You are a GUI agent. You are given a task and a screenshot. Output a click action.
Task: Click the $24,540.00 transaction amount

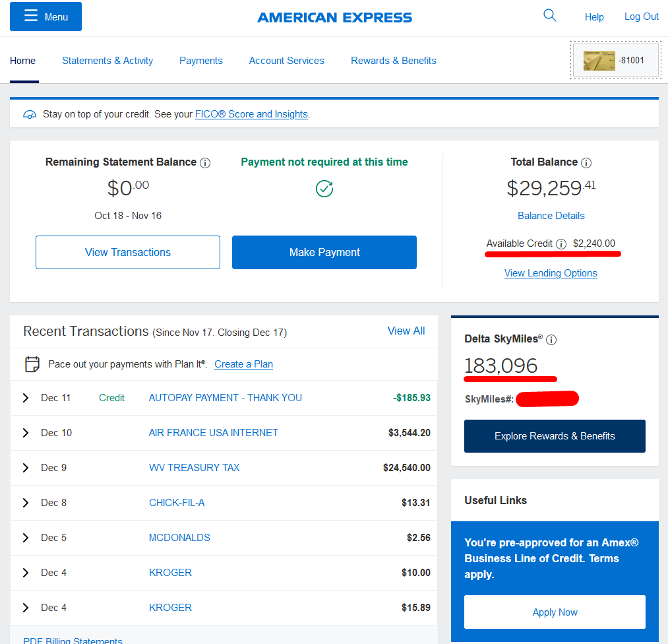406,468
